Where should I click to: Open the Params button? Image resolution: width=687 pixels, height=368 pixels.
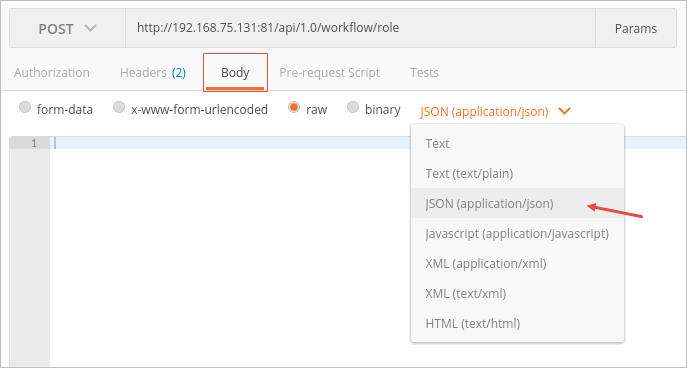pos(636,28)
